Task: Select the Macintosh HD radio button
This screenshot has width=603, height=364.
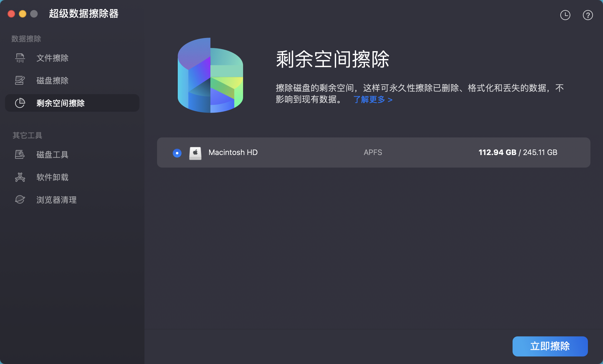Action: click(x=177, y=153)
